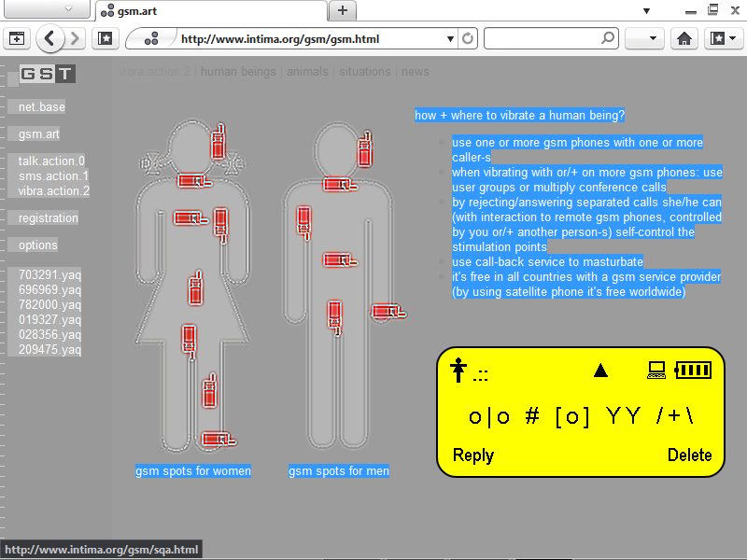Viewport: 747px width, 560px height.
Task: Open the human beings menu item
Action: tap(238, 72)
